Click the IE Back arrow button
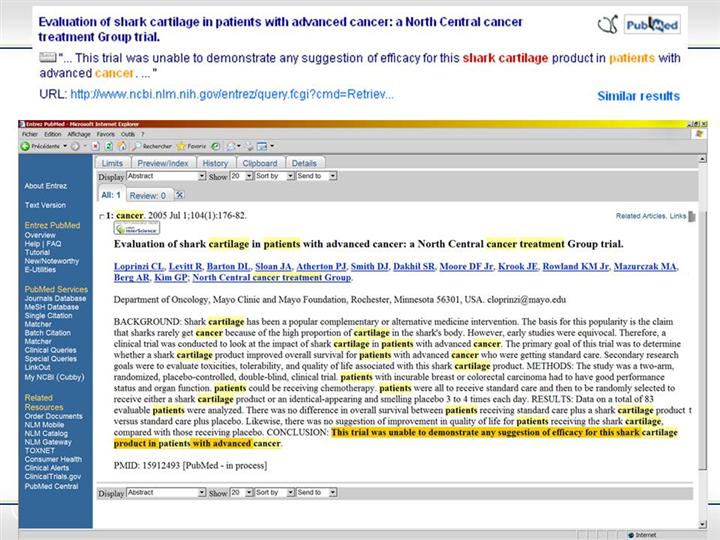This screenshot has height=540, width=720. 24,146
